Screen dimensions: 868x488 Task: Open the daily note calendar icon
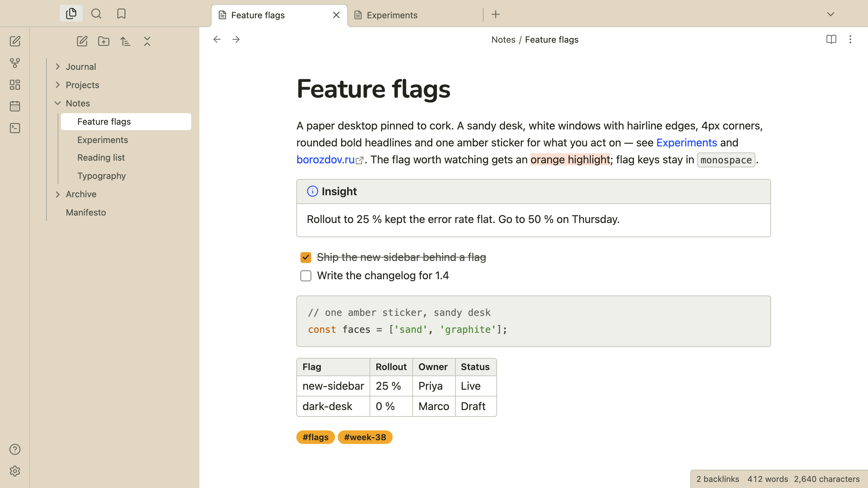point(15,106)
